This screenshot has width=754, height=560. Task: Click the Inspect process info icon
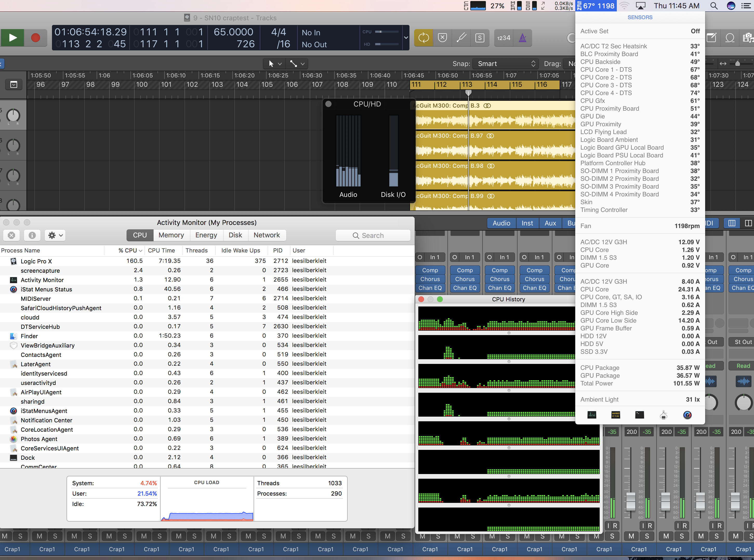tap(32, 235)
